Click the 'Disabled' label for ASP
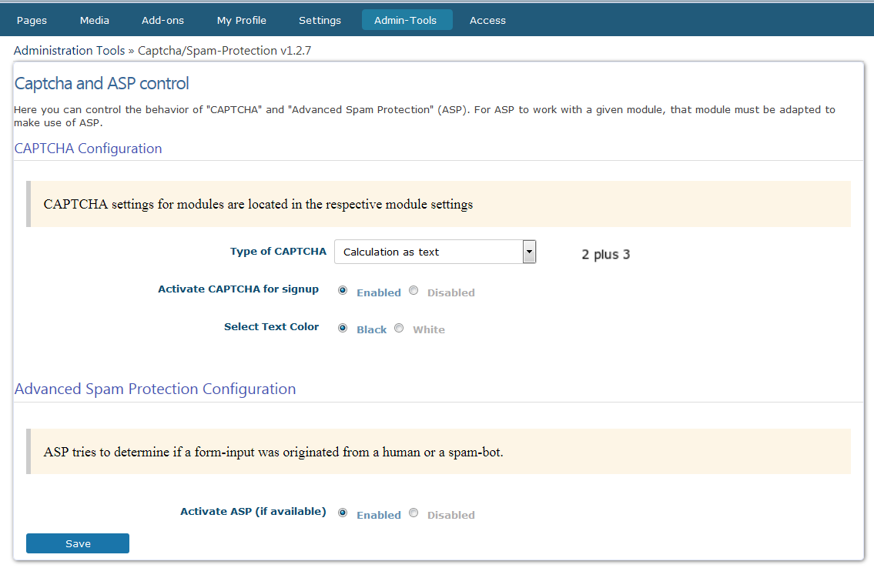Viewport: 874px width, 588px height. point(451,515)
